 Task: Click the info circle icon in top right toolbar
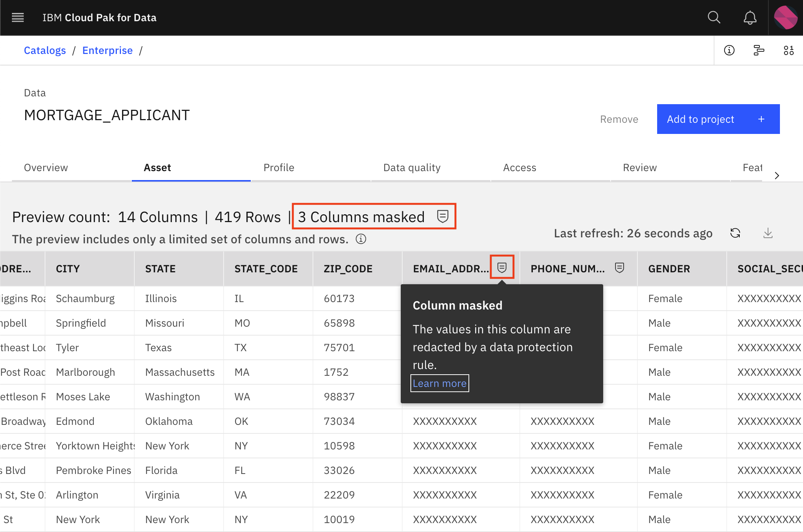click(729, 50)
